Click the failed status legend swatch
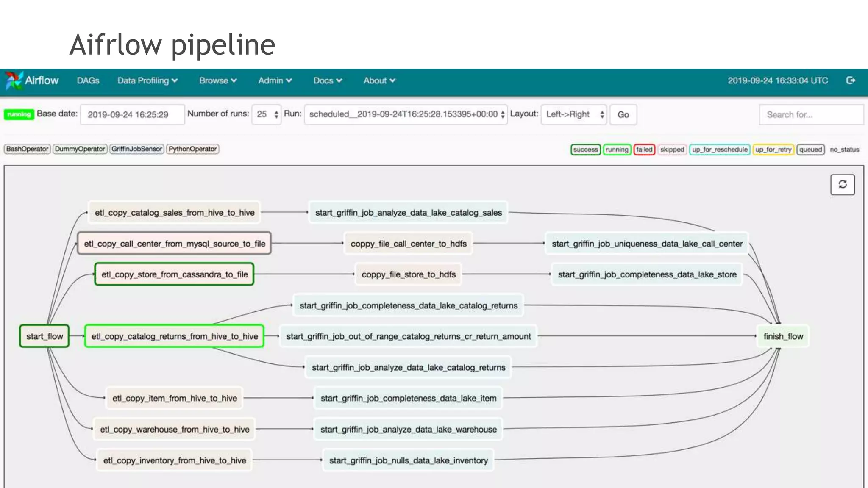The height and width of the screenshot is (488, 868). click(x=644, y=150)
